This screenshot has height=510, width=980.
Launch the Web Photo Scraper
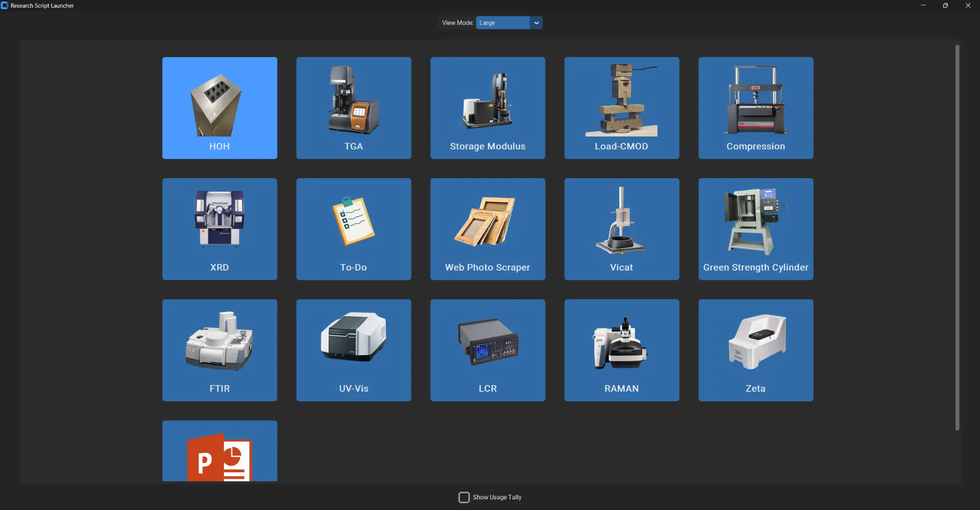tap(487, 229)
